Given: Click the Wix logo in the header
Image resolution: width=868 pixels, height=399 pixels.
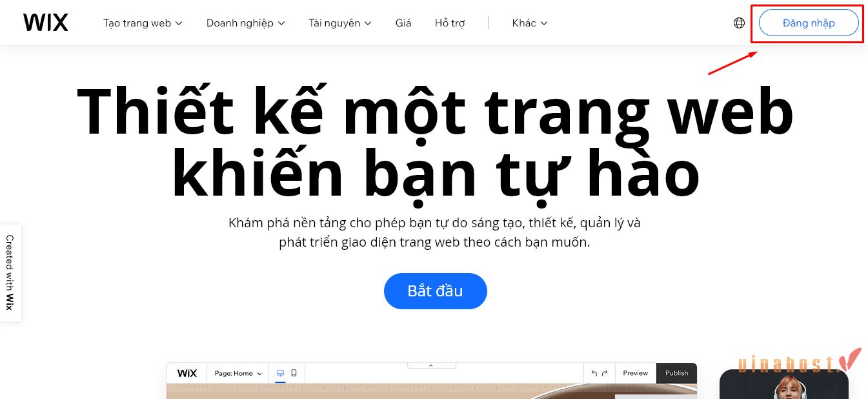Looking at the screenshot, I should 45,23.
